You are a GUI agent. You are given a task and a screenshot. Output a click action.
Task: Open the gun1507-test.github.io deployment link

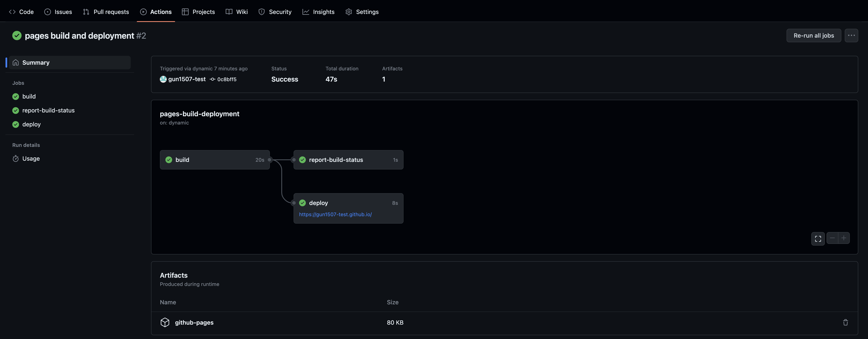coord(335,215)
